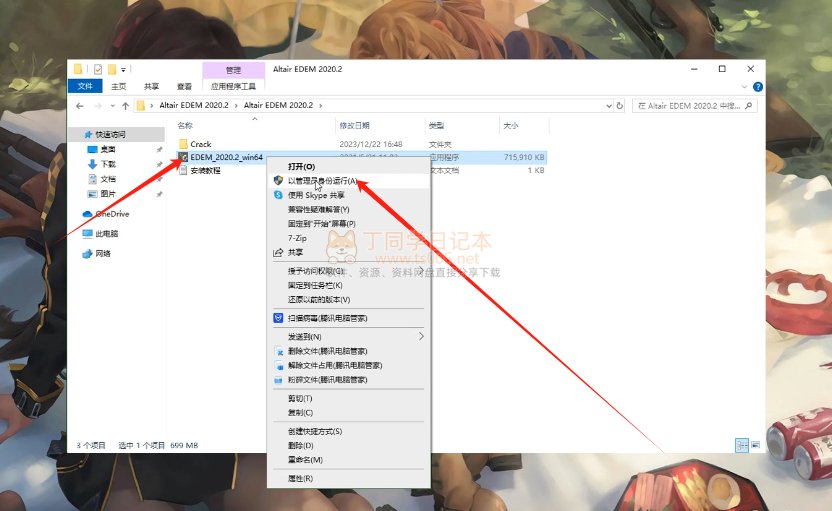The width and height of the screenshot is (832, 511).
Task: Open recent locations dropdown arrow
Action: pyautogui.click(x=112, y=106)
